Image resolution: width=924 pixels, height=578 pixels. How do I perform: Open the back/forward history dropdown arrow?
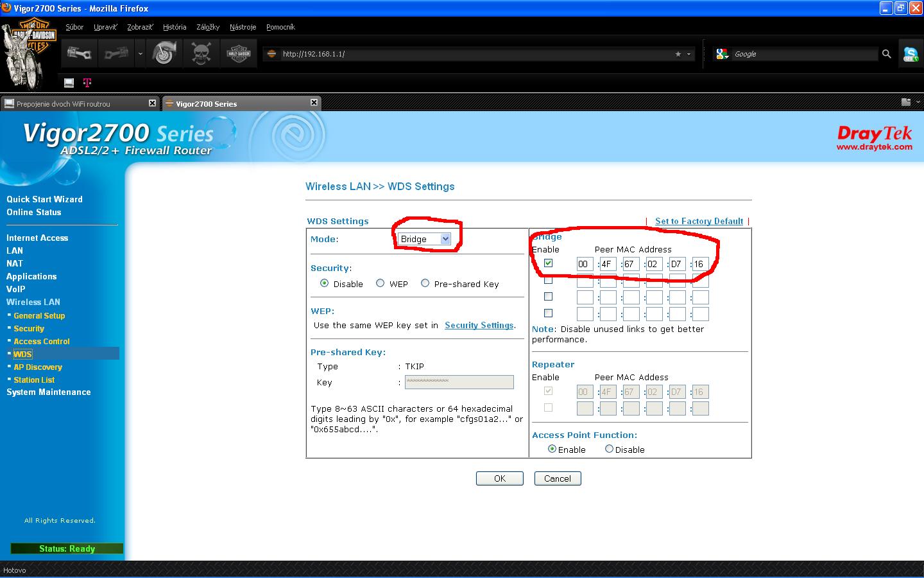(140, 54)
